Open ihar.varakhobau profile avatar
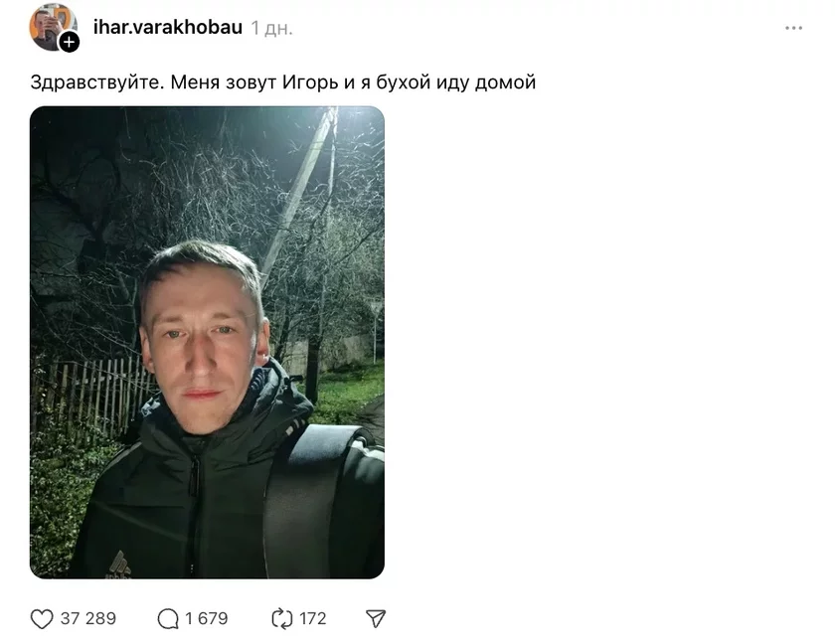 (51, 26)
